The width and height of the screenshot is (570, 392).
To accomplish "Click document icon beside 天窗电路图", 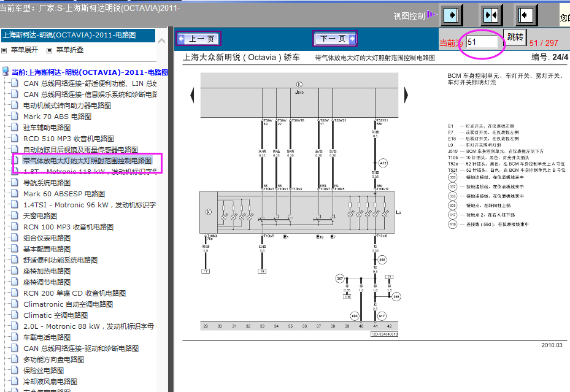I will [15, 215].
